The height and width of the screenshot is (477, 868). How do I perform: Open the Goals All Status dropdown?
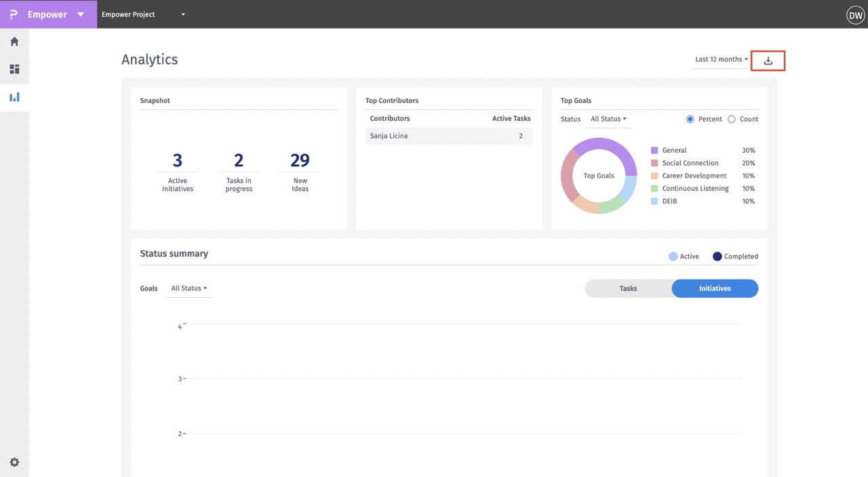tap(189, 288)
